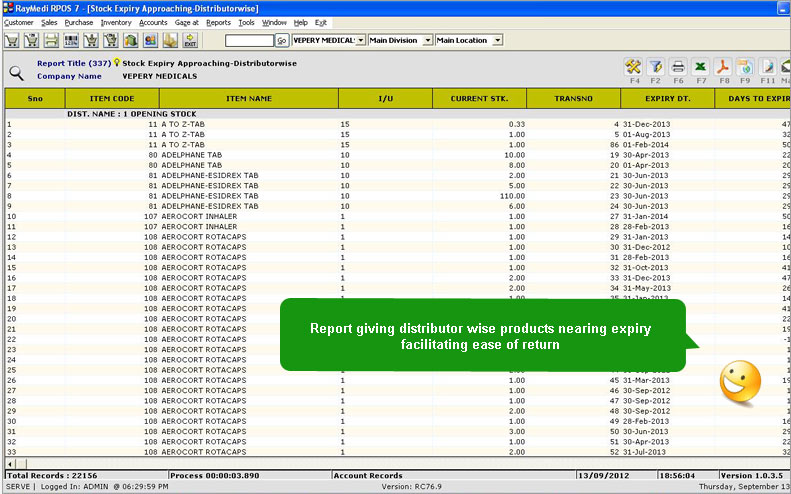Open the Help menu
Viewport: 791px width, 494px height.
301,23
